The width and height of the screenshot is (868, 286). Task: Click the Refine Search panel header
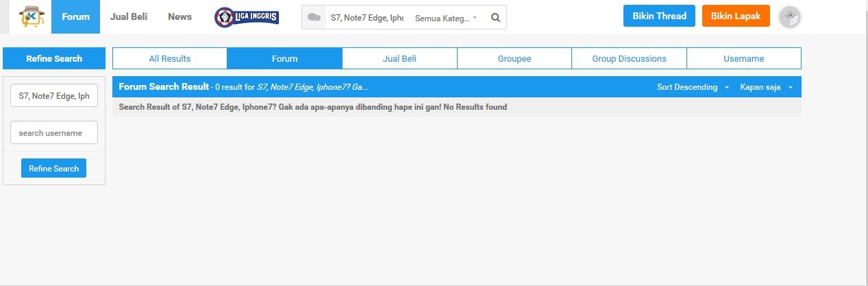click(54, 58)
